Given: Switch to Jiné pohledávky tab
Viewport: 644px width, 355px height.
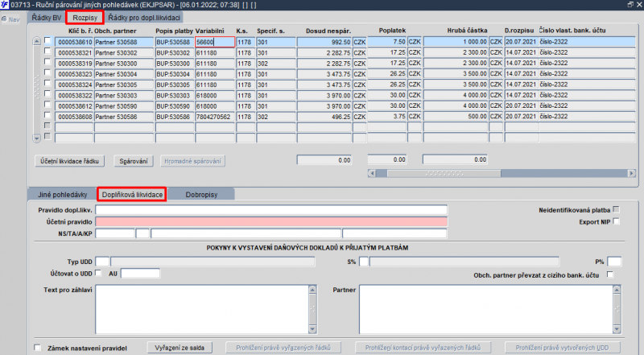Looking at the screenshot, I should [x=63, y=194].
